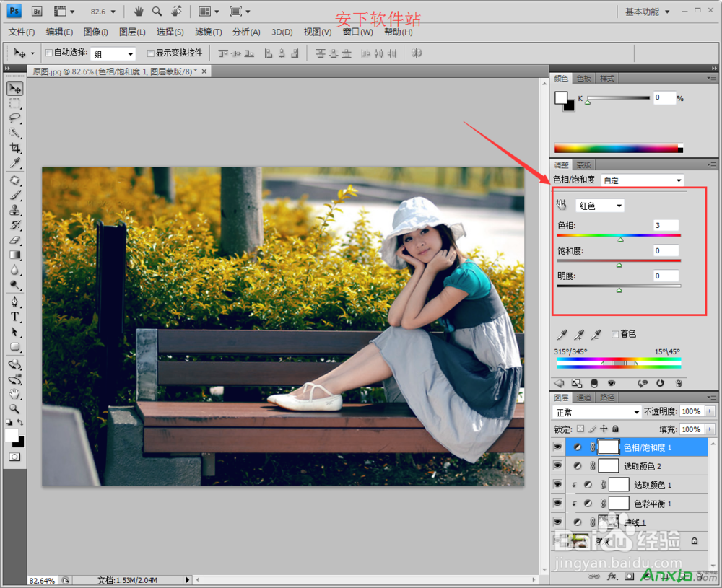This screenshot has height=588, width=722.
Task: Hide the 选取颜色 1 layer
Action: [557, 485]
